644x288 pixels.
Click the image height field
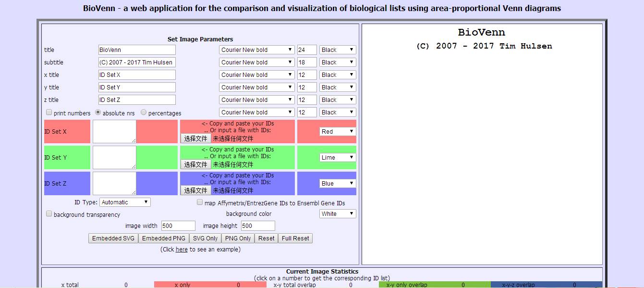(x=258, y=225)
